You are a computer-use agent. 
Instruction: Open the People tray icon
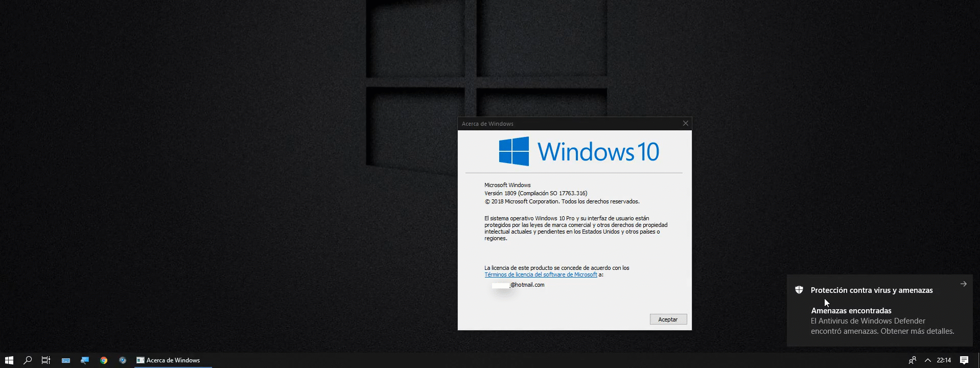(x=913, y=360)
